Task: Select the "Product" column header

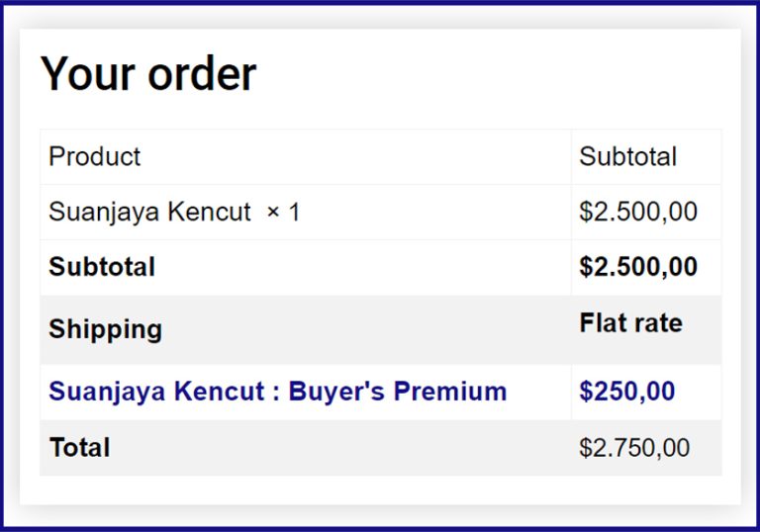Action: [94, 156]
